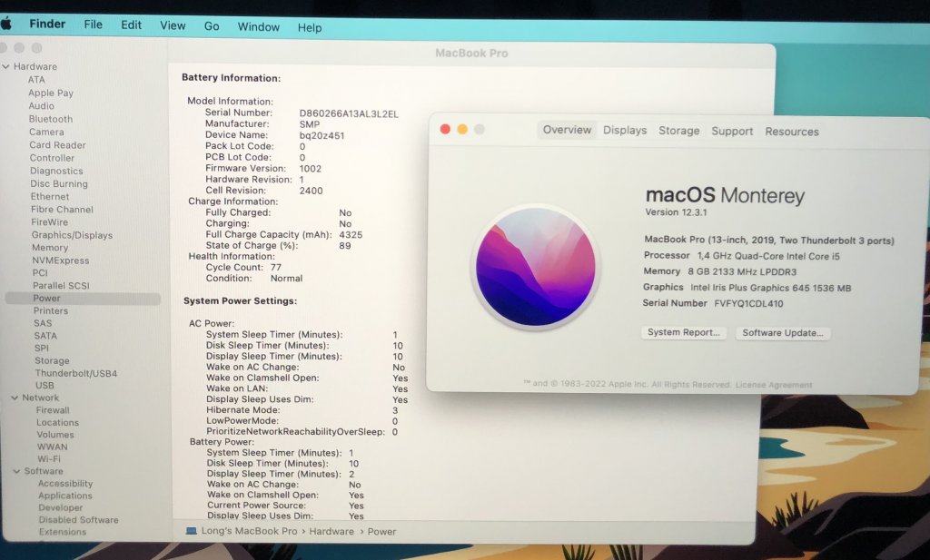Collapse the Network section in sidebar

click(15, 398)
